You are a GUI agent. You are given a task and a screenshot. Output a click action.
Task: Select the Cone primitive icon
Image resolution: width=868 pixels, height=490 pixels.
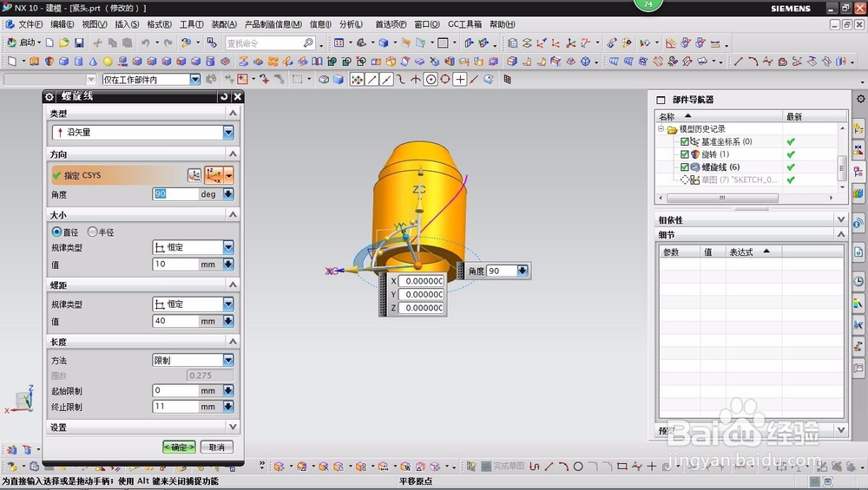point(93,62)
